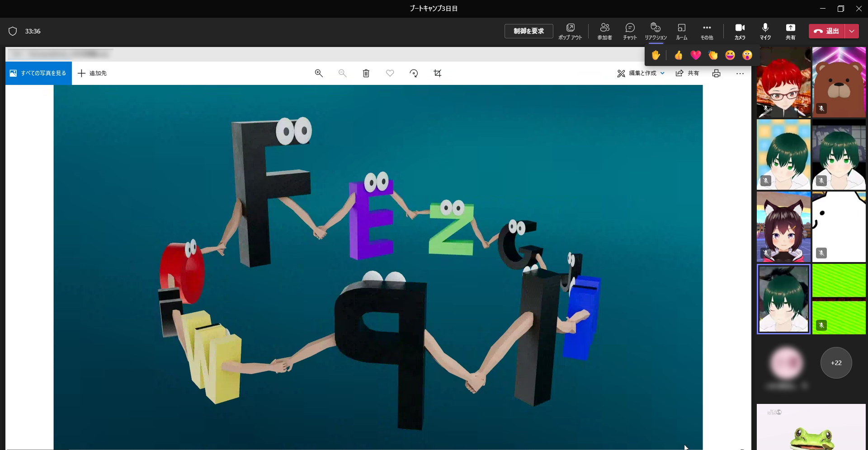The image size is (868, 450).
Task: Zoom in on the photo
Action: pyautogui.click(x=319, y=73)
